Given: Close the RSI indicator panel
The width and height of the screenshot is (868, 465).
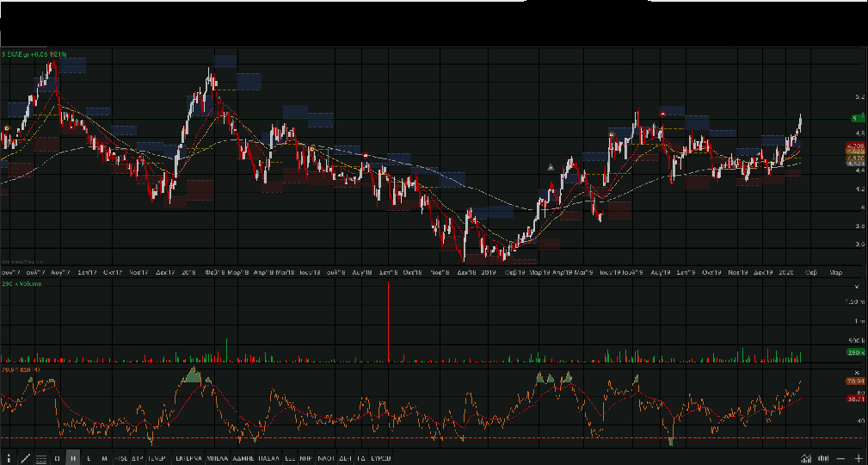Looking at the screenshot, I should (855, 371).
